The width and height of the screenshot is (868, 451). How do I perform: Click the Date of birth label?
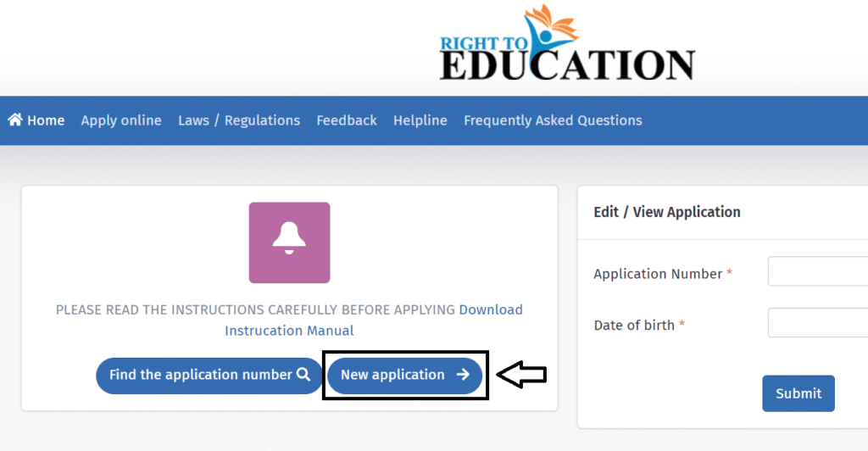coord(634,325)
